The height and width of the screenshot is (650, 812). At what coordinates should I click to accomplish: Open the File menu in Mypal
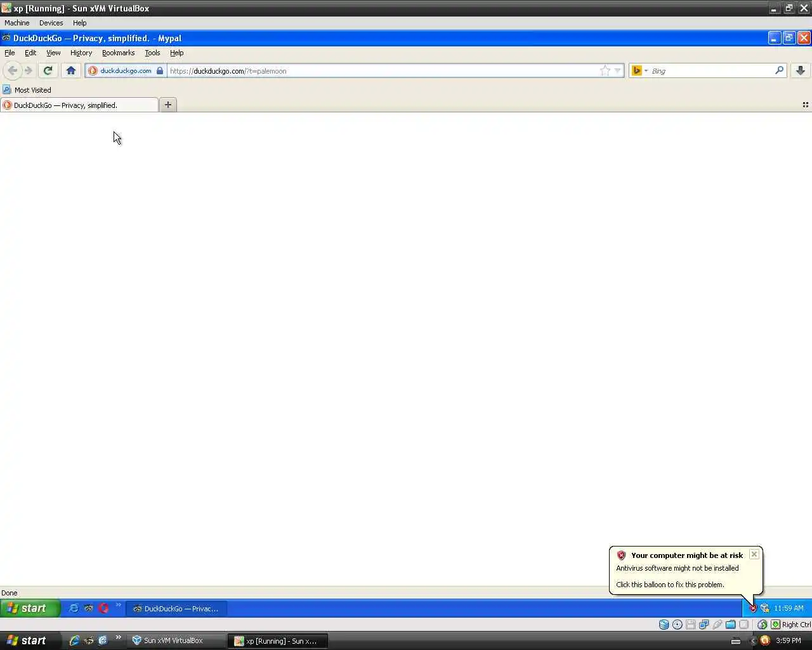(10, 53)
